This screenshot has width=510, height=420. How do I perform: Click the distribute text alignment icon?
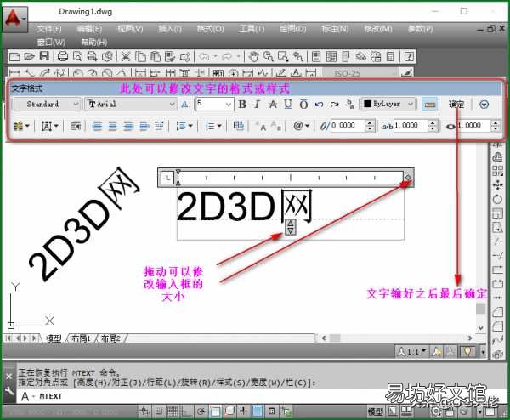[159, 126]
